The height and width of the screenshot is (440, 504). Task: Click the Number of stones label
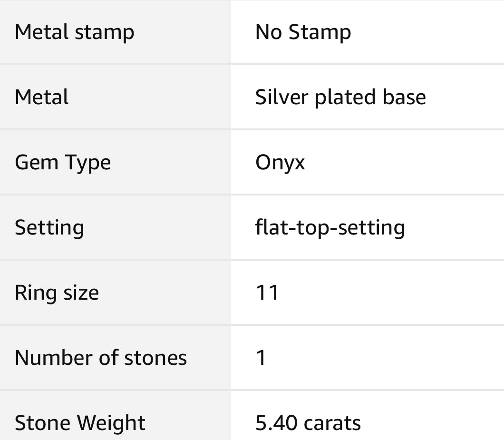pos(101,358)
